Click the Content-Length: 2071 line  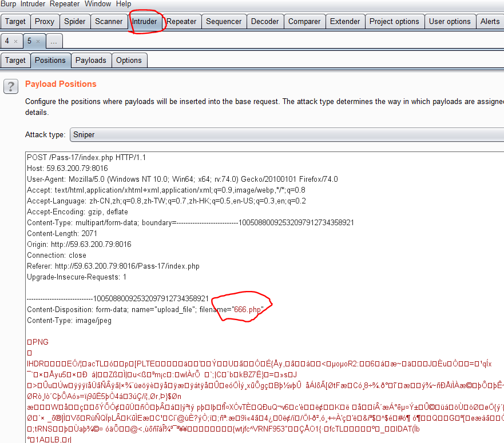pos(62,234)
